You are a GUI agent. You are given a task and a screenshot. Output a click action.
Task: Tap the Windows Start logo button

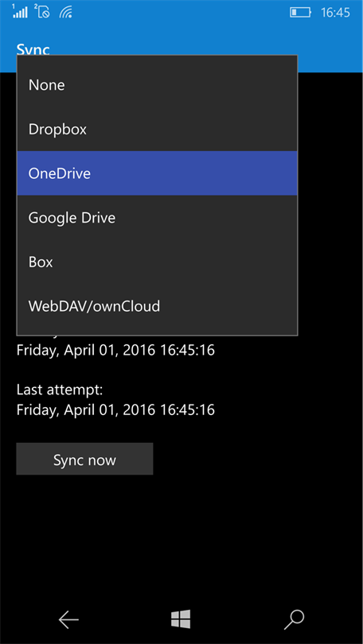coord(181,619)
